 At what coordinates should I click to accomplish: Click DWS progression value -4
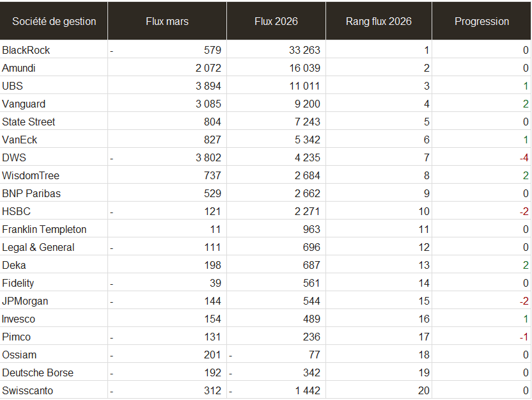pyautogui.click(x=524, y=158)
